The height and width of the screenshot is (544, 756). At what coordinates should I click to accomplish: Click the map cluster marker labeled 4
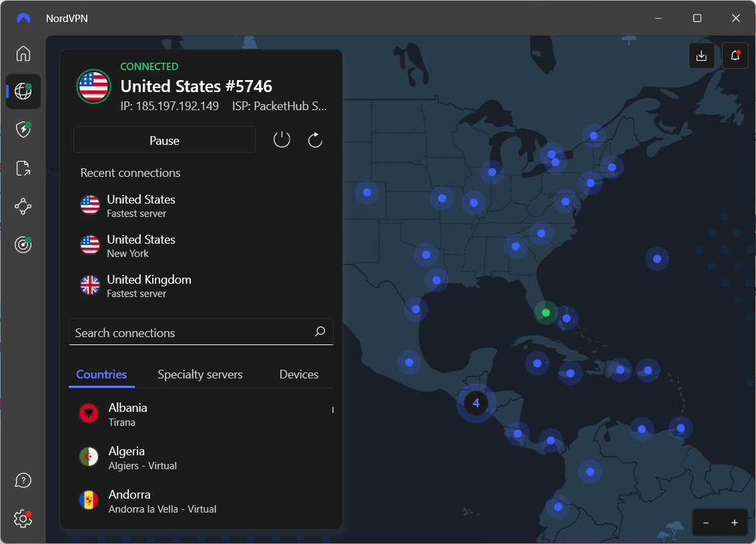476,402
